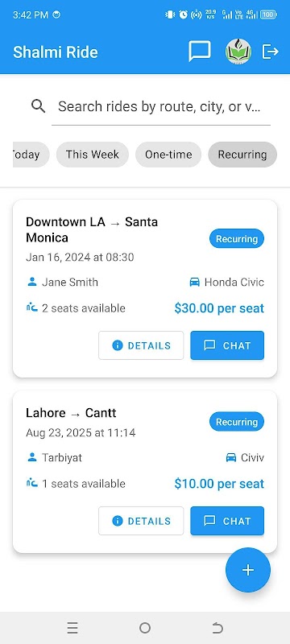Toggle the This Week filter chip
This screenshot has width=290, height=644.
pos(93,155)
